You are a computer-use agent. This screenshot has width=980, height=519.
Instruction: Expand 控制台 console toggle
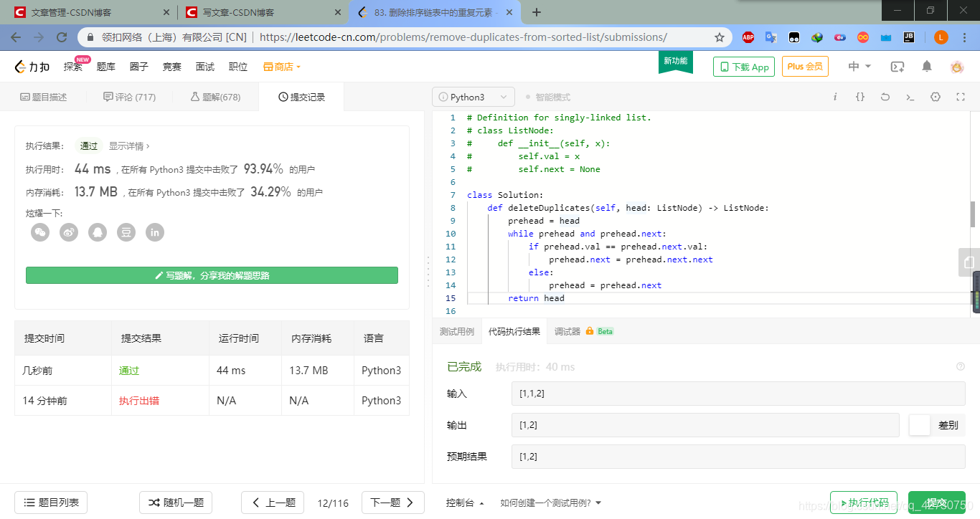pyautogui.click(x=465, y=503)
